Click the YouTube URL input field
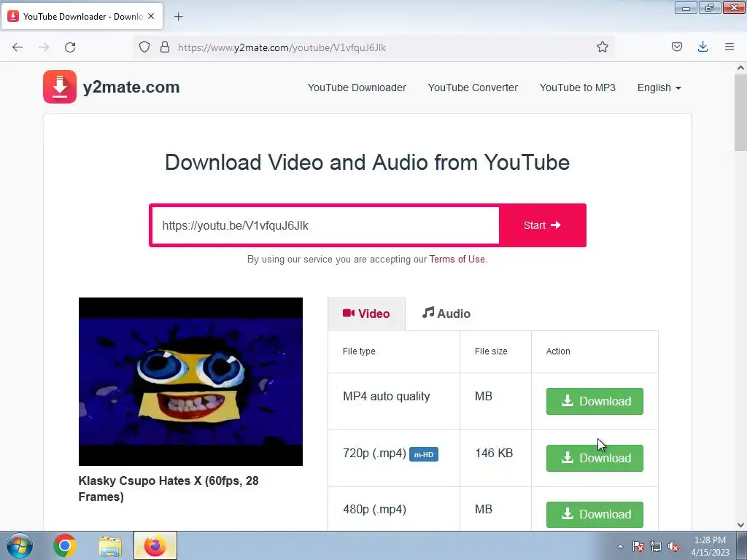The height and width of the screenshot is (560, 747). 325,225
